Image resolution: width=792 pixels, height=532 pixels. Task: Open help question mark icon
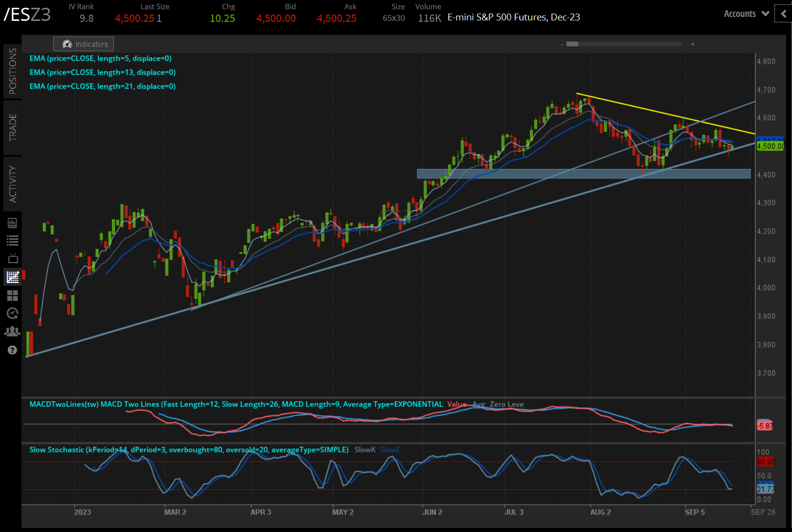pos(13,350)
